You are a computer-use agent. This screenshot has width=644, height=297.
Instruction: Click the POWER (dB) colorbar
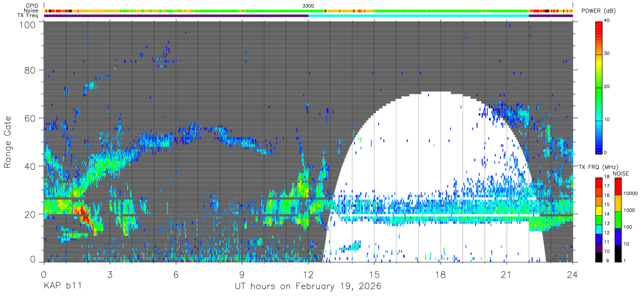(599, 87)
